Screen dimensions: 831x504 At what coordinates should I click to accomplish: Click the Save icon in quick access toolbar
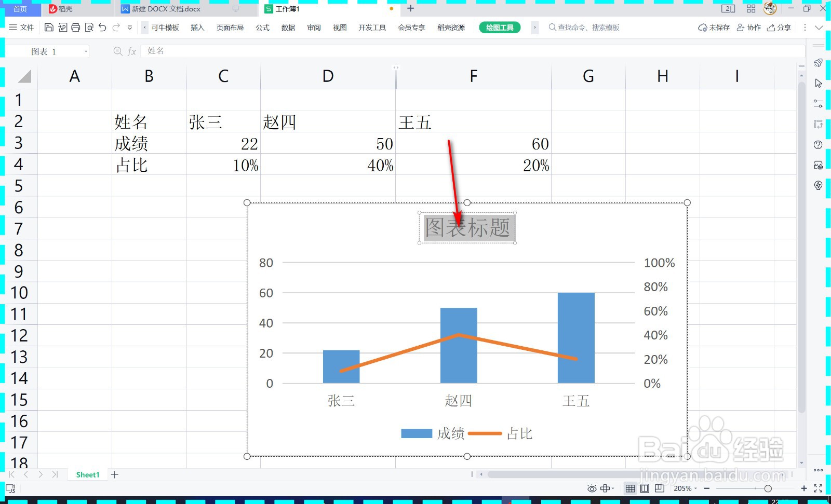(49, 27)
